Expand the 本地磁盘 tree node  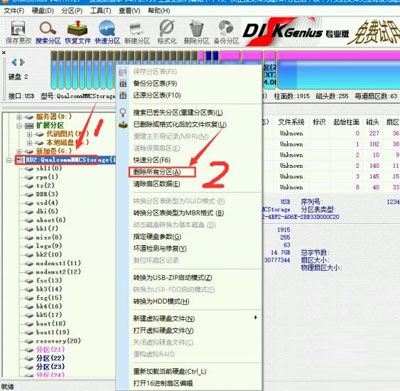coord(30,143)
